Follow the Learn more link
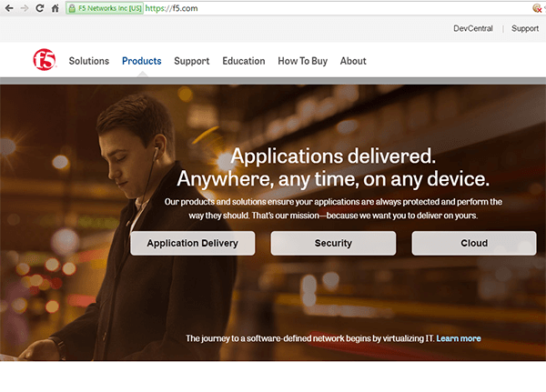Viewport: 546px width, 392px height. 459,338
